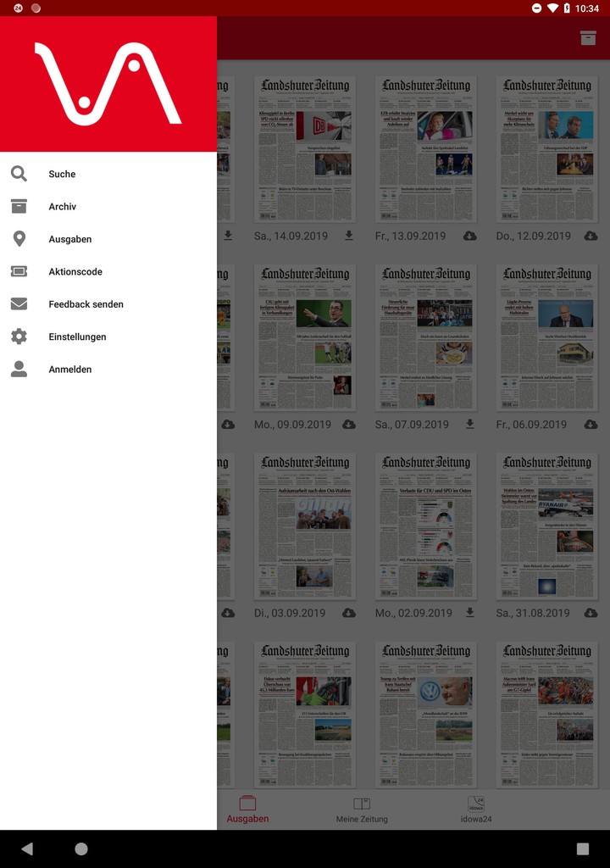Cloud-download the Fr., 13.09.2019 issue
This screenshot has height=868, width=610.
pos(470,236)
